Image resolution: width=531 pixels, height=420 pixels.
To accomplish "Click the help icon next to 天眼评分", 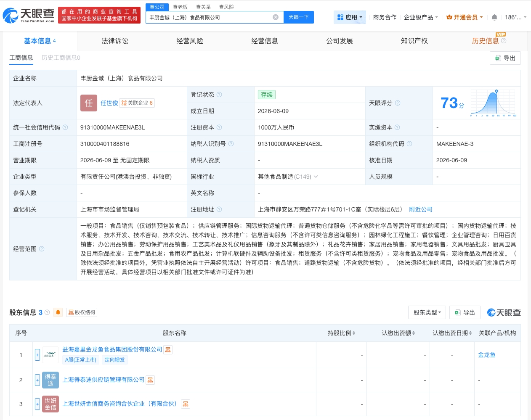I will 398,103.
